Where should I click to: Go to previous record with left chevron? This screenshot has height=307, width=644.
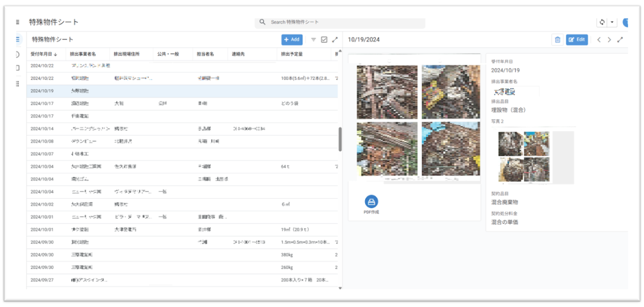pyautogui.click(x=599, y=40)
